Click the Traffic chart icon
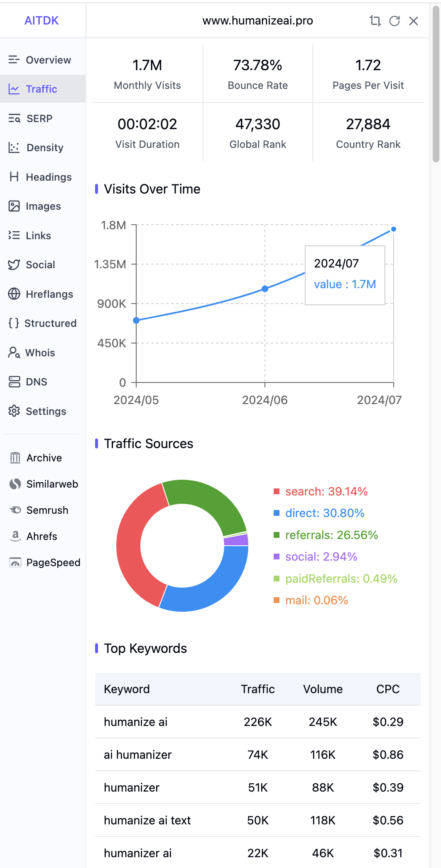 click(14, 89)
